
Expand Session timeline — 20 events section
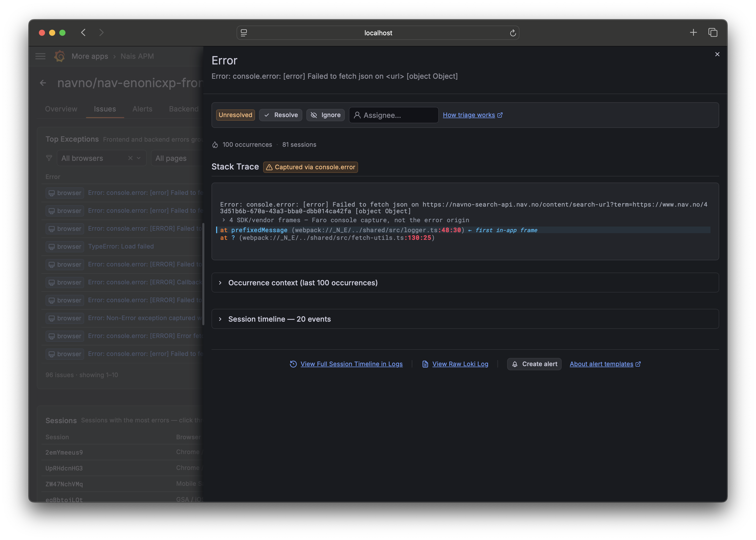point(465,319)
